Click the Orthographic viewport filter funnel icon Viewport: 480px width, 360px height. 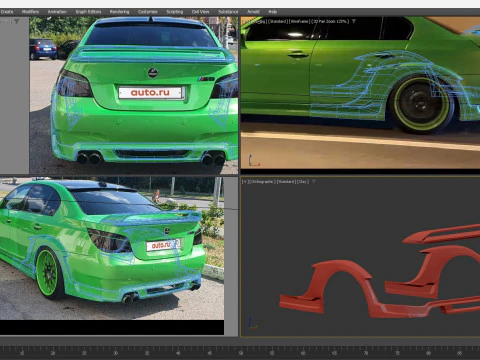(x=313, y=182)
